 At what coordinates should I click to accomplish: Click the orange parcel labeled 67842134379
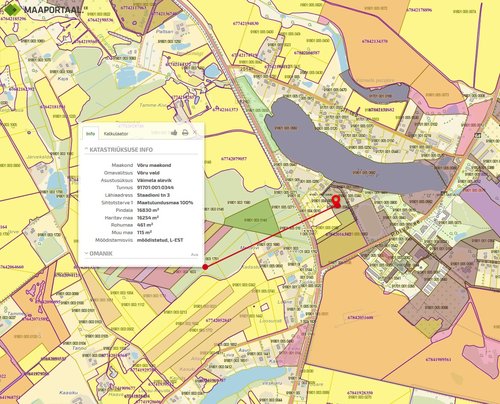375,41
